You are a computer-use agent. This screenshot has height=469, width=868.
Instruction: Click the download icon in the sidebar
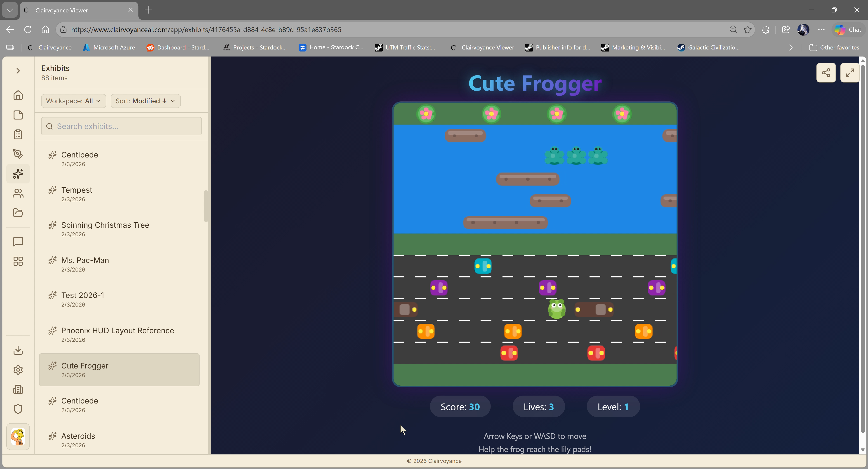coord(18,350)
